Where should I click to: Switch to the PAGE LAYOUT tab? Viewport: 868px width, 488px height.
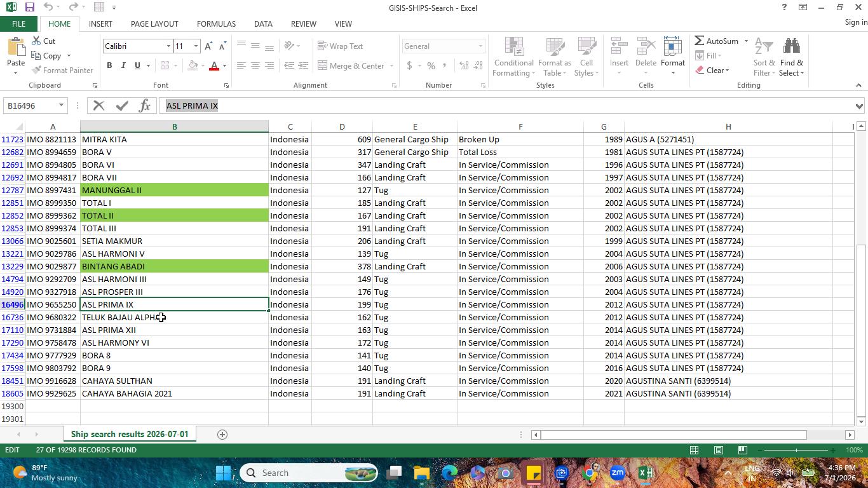point(154,24)
